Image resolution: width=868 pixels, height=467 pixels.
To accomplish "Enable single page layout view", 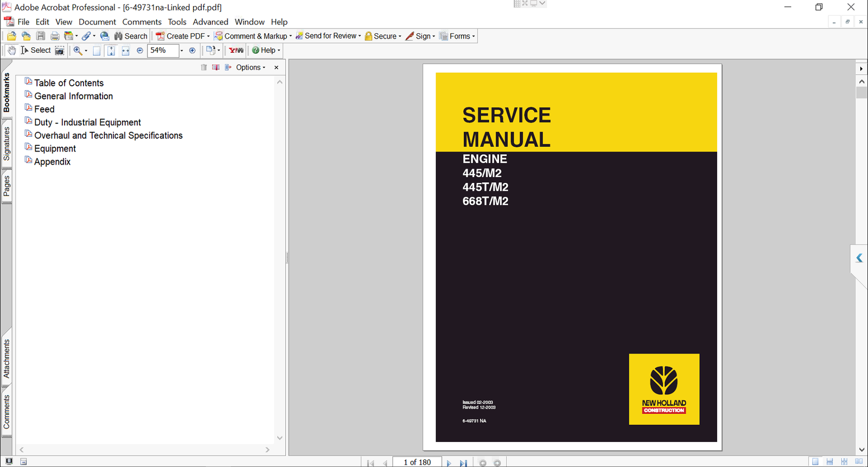I will pyautogui.click(x=815, y=462).
